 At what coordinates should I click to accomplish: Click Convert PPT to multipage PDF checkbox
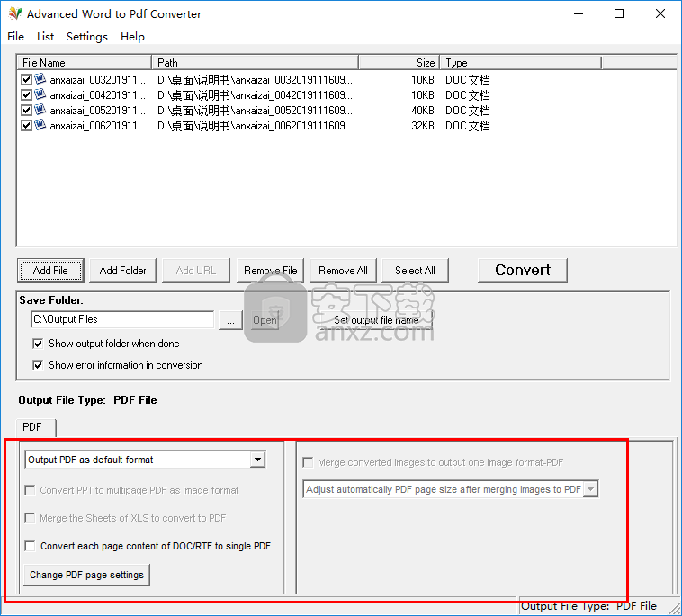tap(30, 490)
